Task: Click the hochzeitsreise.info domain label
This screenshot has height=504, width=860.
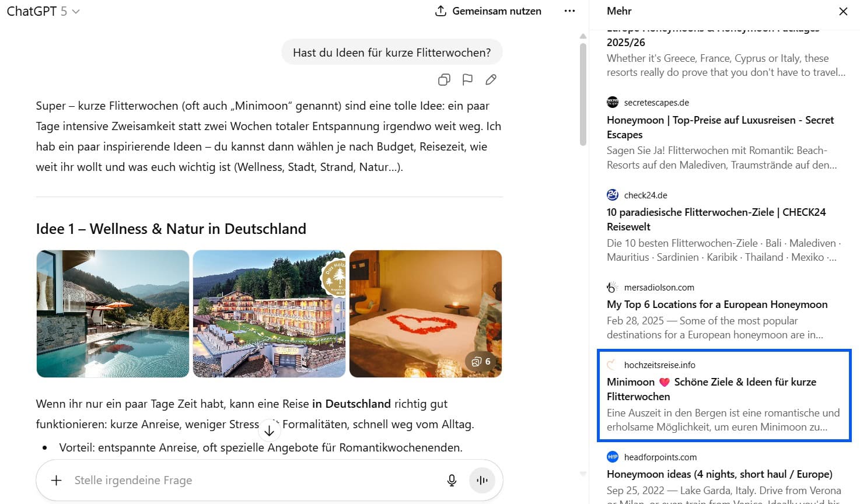Action: (x=660, y=365)
